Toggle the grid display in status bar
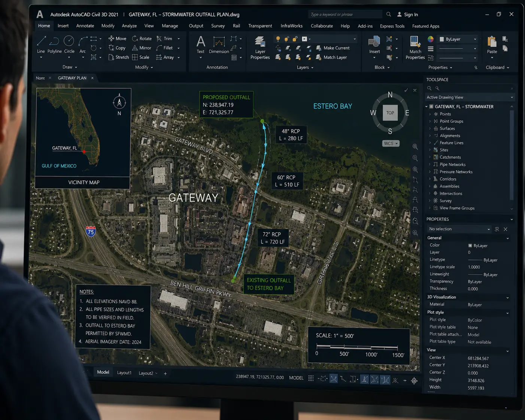The width and height of the screenshot is (525, 420). (x=311, y=378)
